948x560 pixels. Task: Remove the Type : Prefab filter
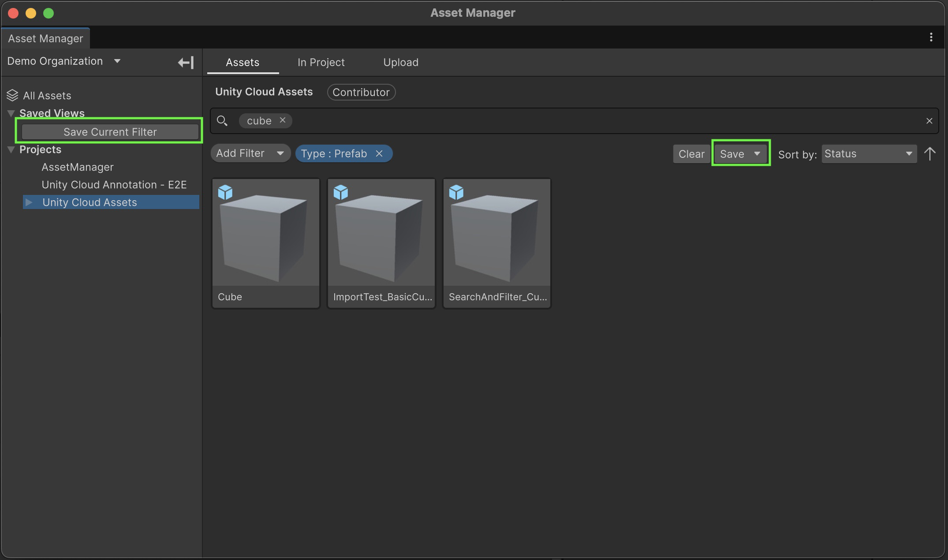[x=379, y=153]
